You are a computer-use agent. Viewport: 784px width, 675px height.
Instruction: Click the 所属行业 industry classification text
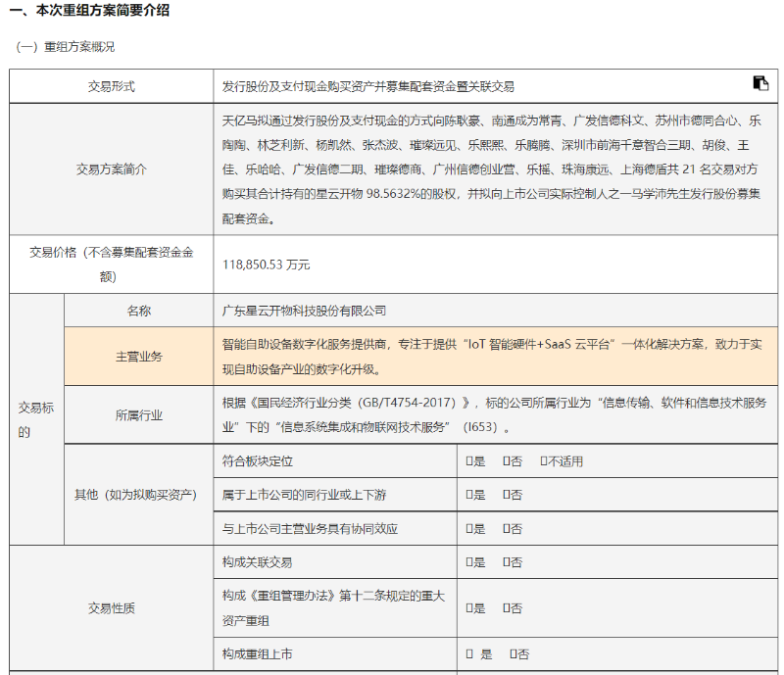click(x=494, y=414)
